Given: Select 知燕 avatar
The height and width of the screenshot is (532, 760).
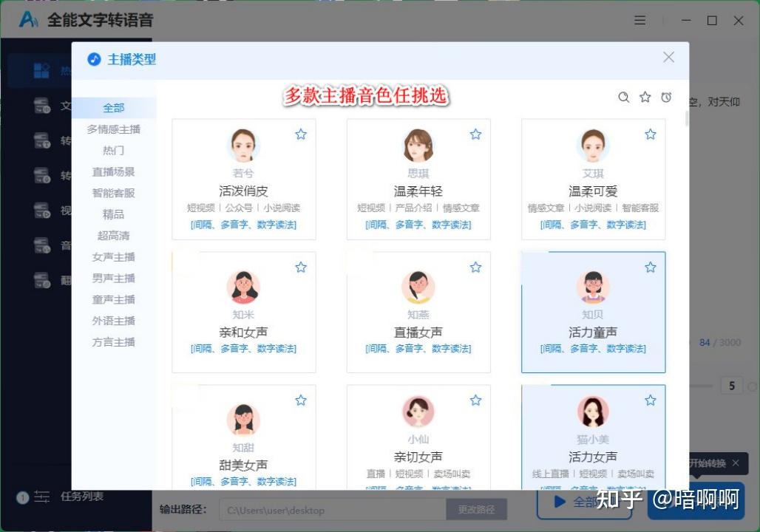Looking at the screenshot, I should click(x=418, y=287).
